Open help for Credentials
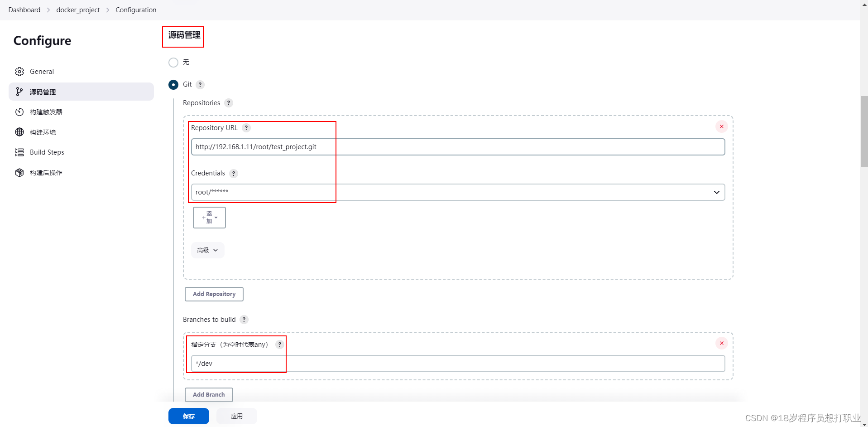This screenshot has width=868, height=427. [234, 174]
